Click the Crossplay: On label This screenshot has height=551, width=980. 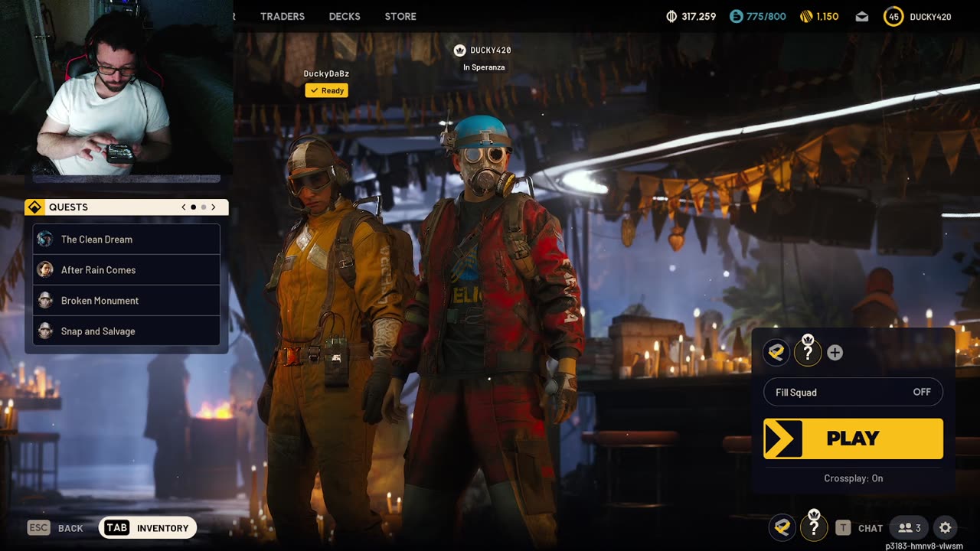point(853,478)
